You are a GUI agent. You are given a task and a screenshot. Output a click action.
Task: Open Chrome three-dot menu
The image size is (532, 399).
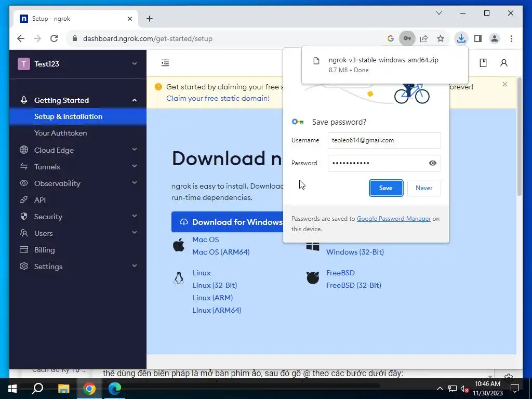[511, 38]
